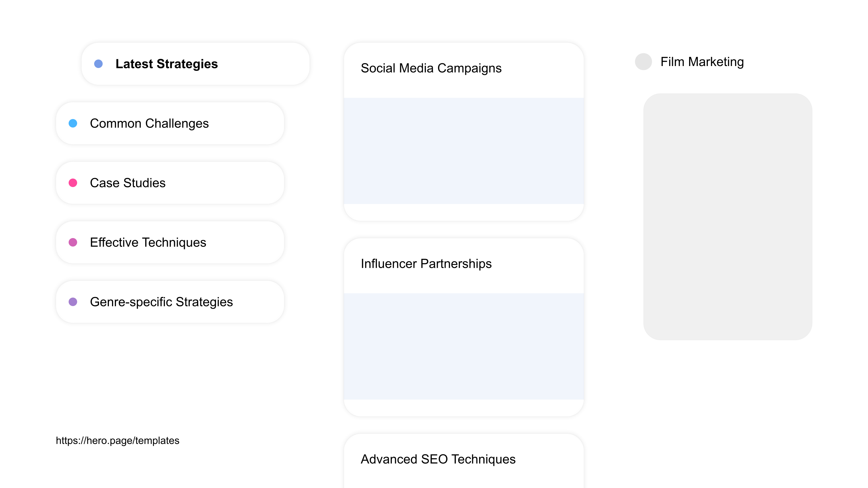
Task: Click the gray Film Marketing avatar circle
Action: click(x=643, y=61)
